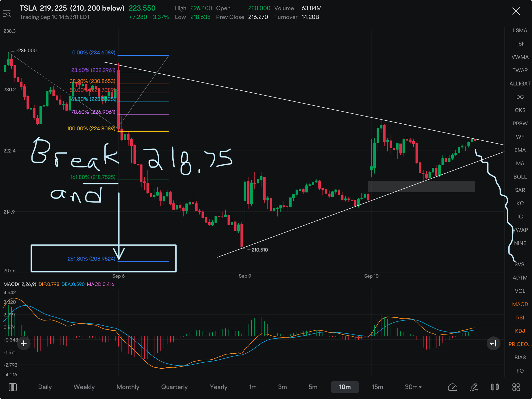
Task: Turn on the BOLL indicator
Action: coord(520,177)
